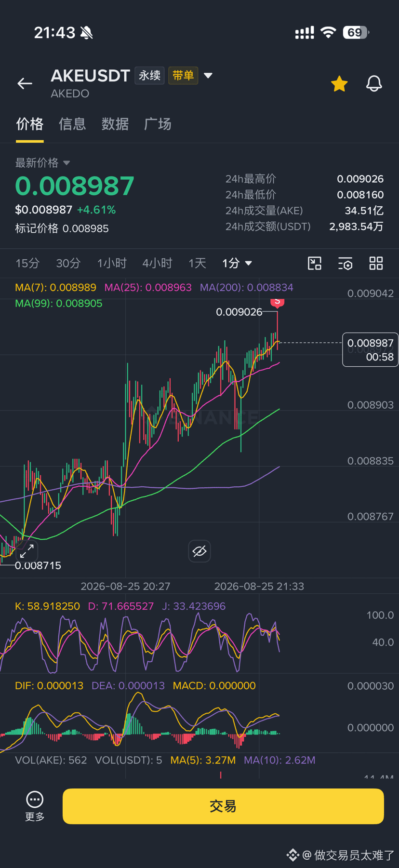The width and height of the screenshot is (399, 868).
Task: Tap the muted bell icon in status bar
Action: 87,33
